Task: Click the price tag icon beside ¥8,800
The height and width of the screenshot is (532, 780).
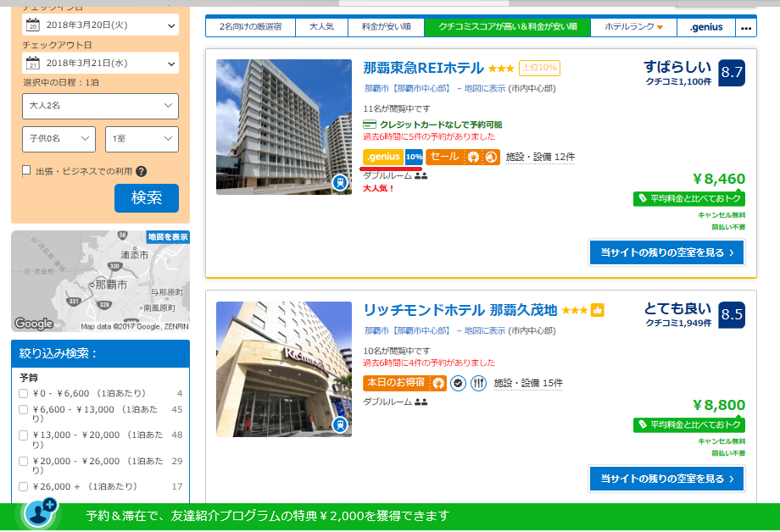Action: [643, 424]
